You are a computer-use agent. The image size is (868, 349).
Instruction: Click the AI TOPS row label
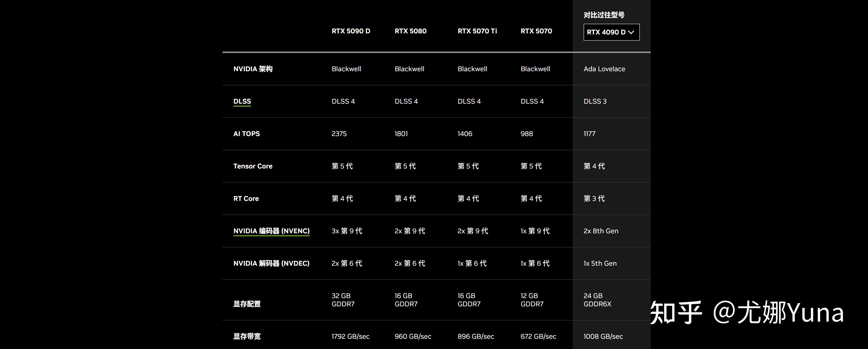tap(246, 134)
